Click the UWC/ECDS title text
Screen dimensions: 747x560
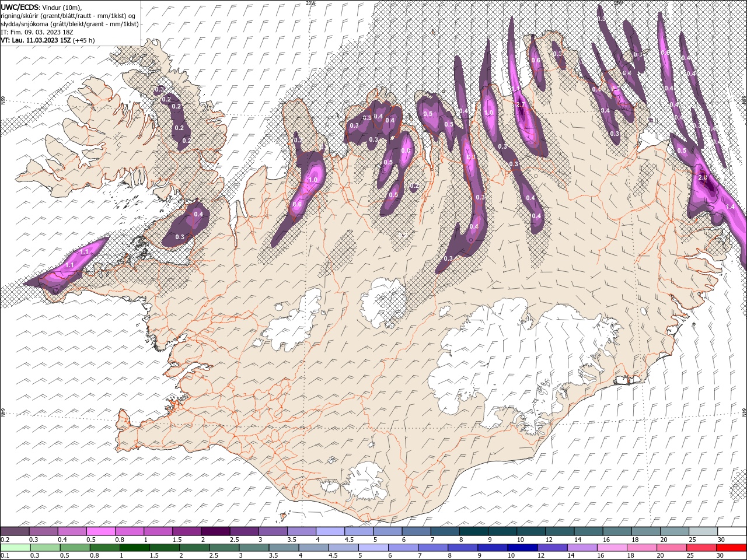[20, 6]
